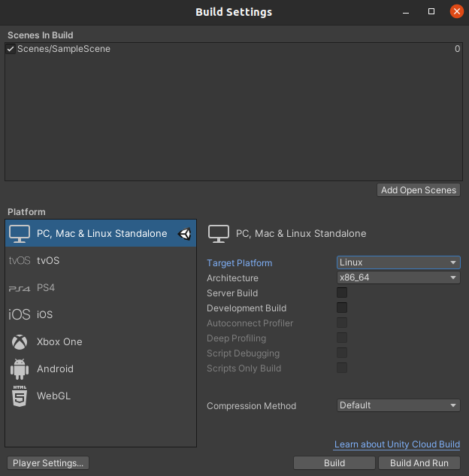This screenshot has height=476, width=469.
Task: Click the tvOS platform icon
Action: 20,261
